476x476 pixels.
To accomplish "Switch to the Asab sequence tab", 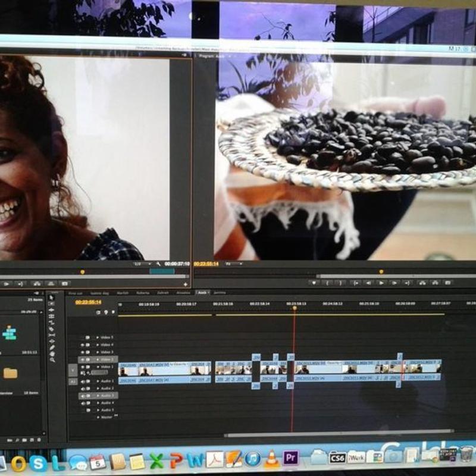I will click(202, 293).
